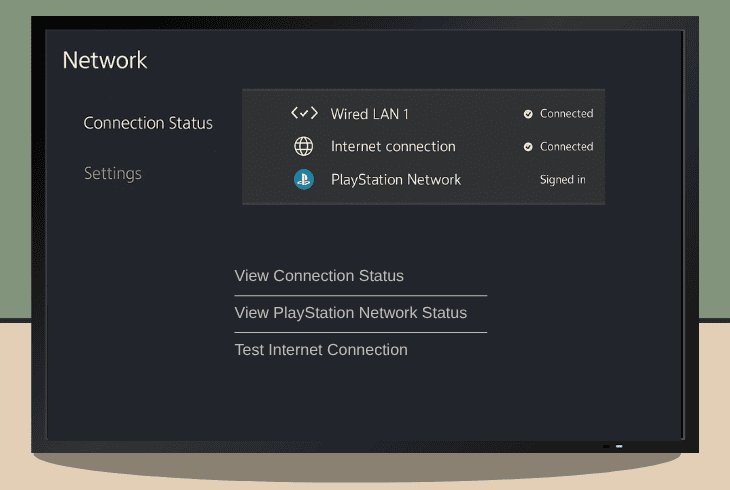The image size is (730, 490).
Task: Click the PlayStation Network logo icon
Action: click(304, 179)
